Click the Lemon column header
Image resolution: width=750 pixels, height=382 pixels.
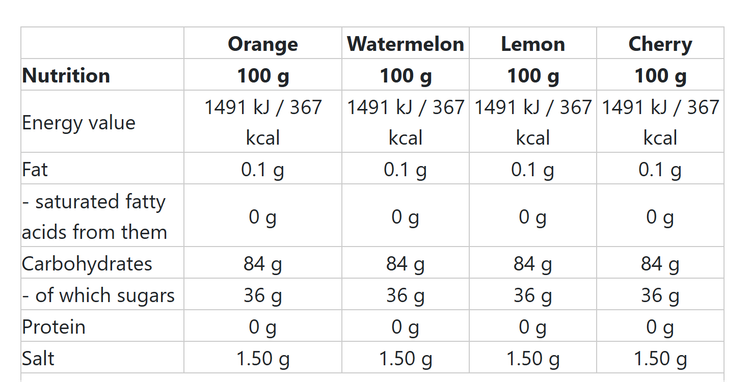pyautogui.click(x=533, y=44)
